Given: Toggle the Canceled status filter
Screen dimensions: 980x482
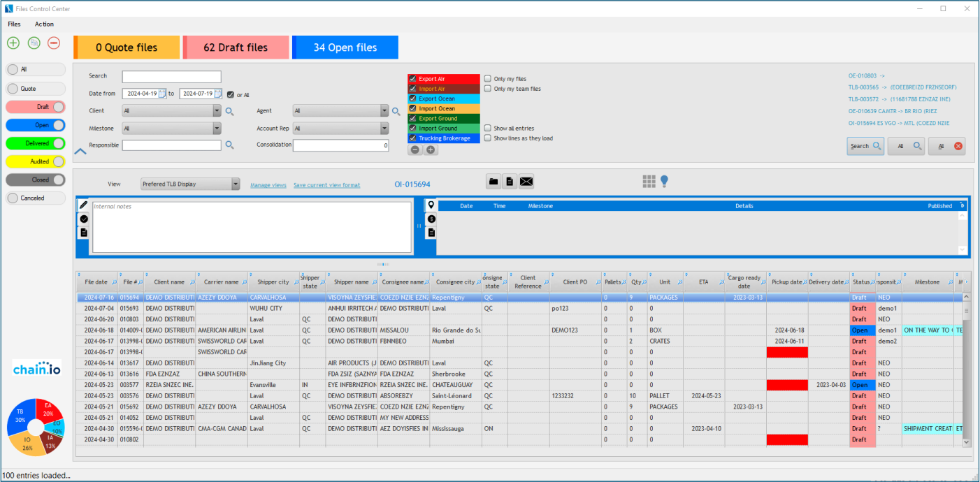Looking at the screenshot, I should [x=36, y=198].
